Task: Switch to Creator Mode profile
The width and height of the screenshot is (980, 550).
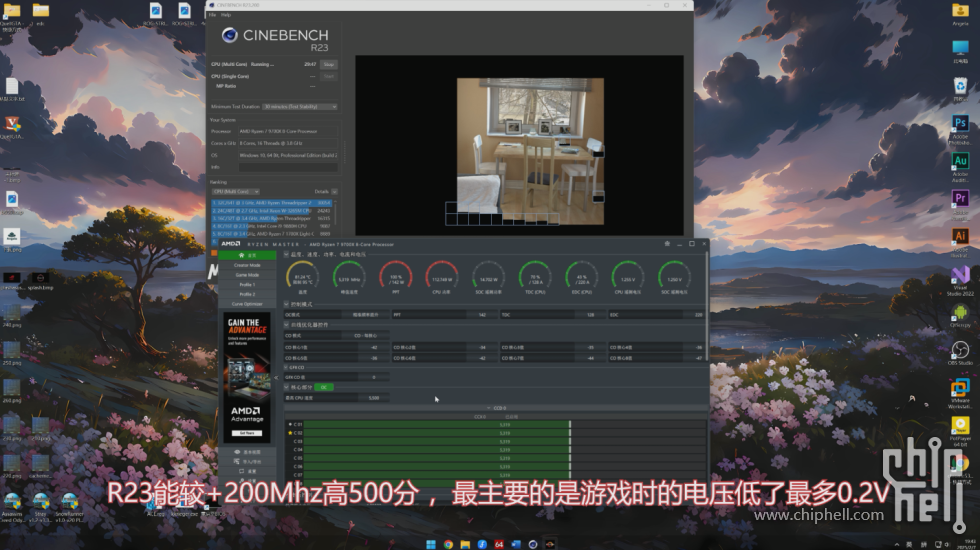Action: click(247, 265)
